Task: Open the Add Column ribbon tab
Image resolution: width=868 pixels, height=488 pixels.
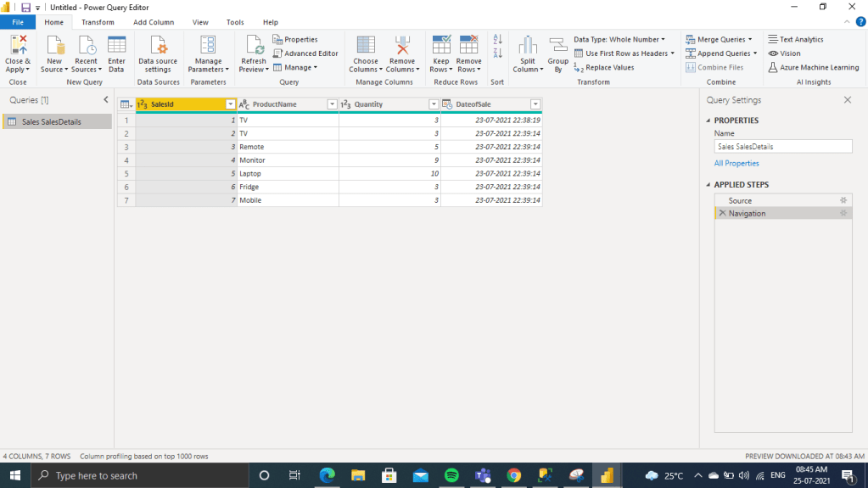Action: tap(154, 22)
